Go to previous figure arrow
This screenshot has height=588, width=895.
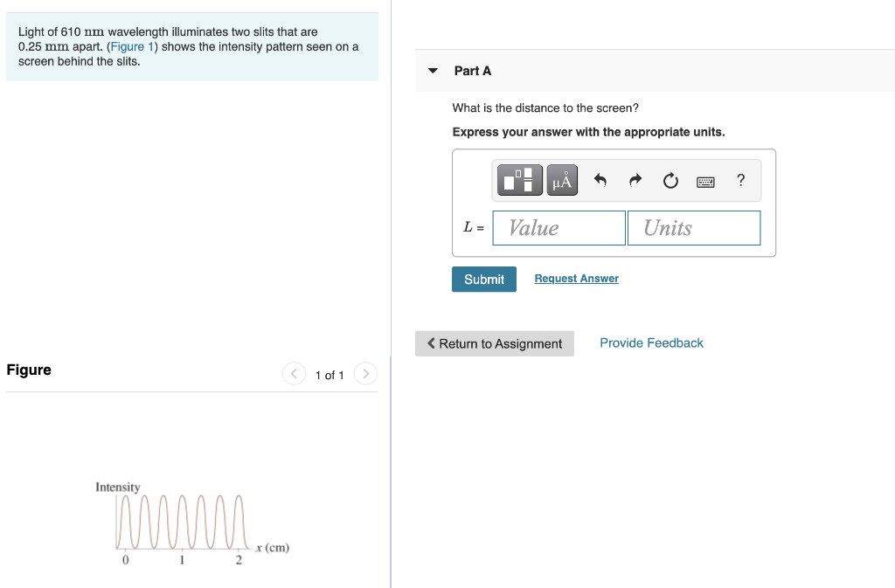pos(294,374)
